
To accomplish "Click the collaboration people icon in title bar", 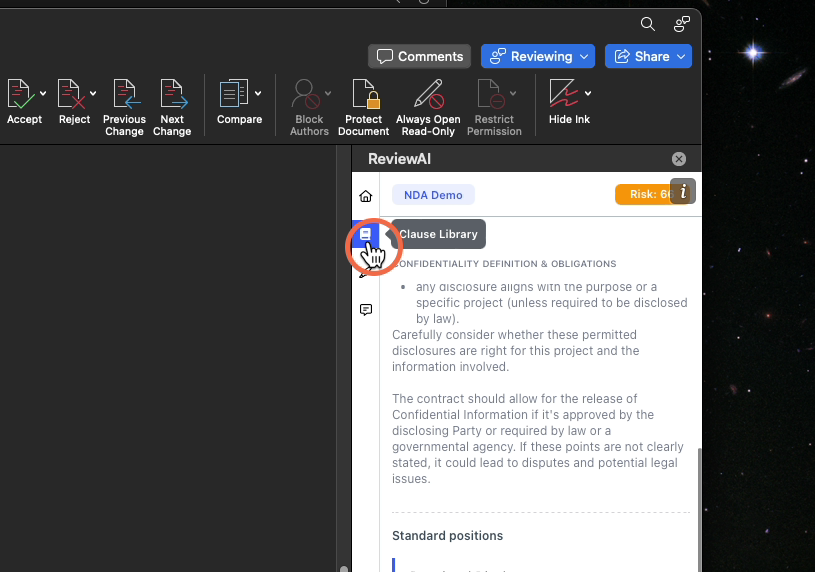I will click(x=682, y=24).
